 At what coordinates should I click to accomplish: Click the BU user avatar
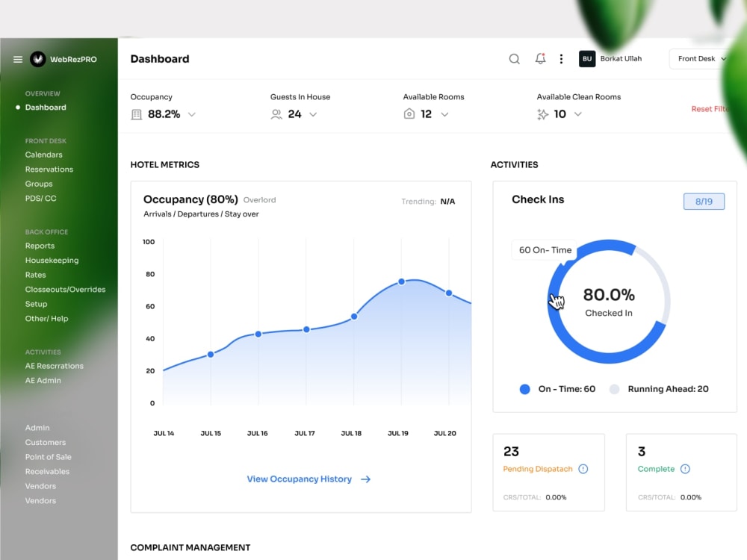[587, 58]
